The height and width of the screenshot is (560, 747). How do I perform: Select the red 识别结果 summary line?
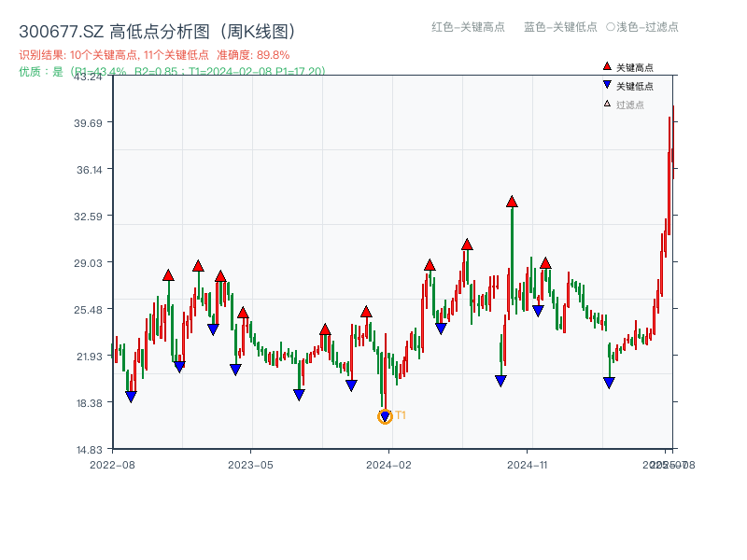[x=154, y=55]
